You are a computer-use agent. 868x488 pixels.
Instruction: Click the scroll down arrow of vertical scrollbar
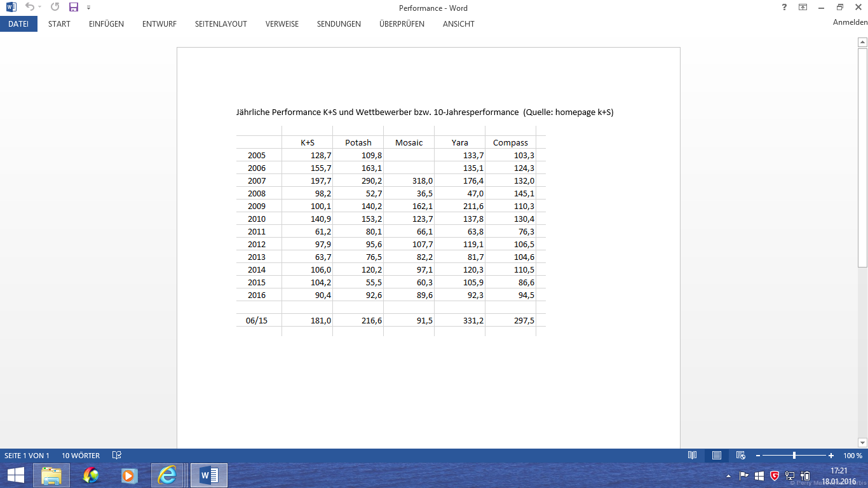point(862,442)
